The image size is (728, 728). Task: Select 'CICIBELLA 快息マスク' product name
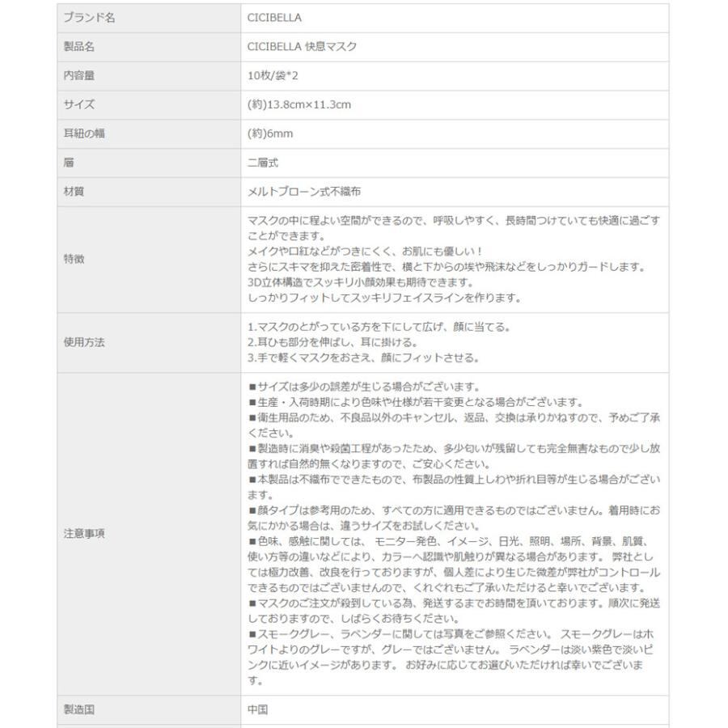tap(302, 47)
